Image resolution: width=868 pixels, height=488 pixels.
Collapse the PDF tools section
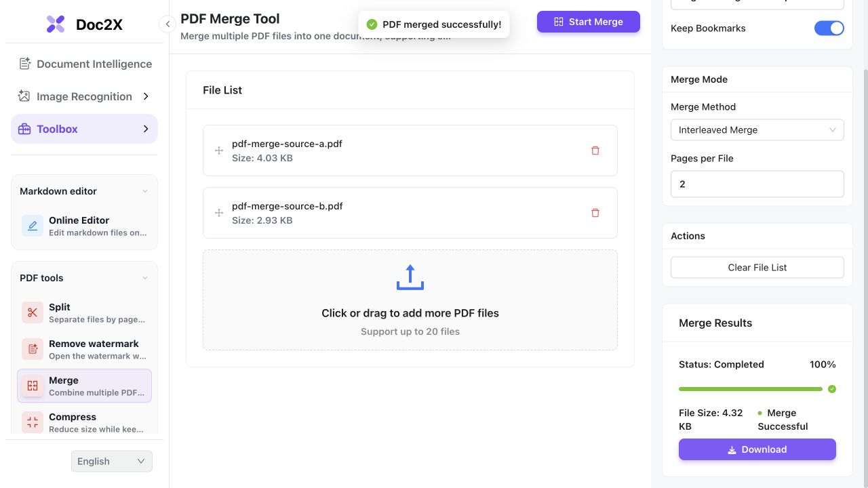point(144,278)
